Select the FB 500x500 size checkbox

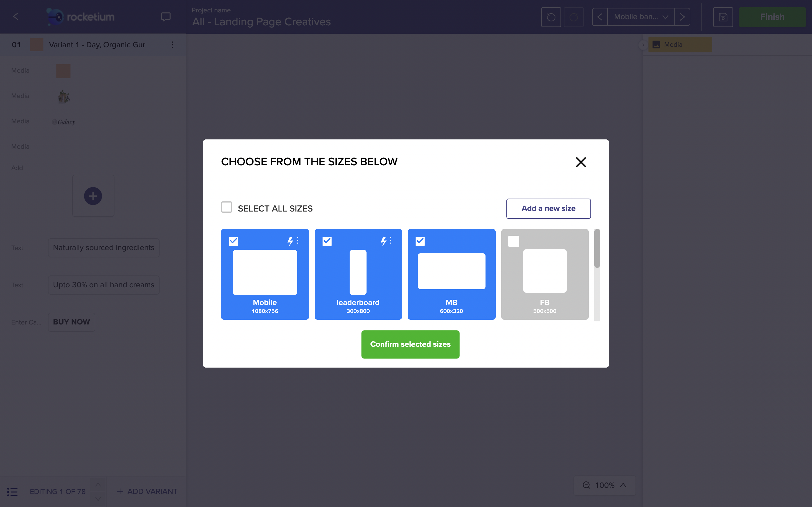tap(513, 241)
